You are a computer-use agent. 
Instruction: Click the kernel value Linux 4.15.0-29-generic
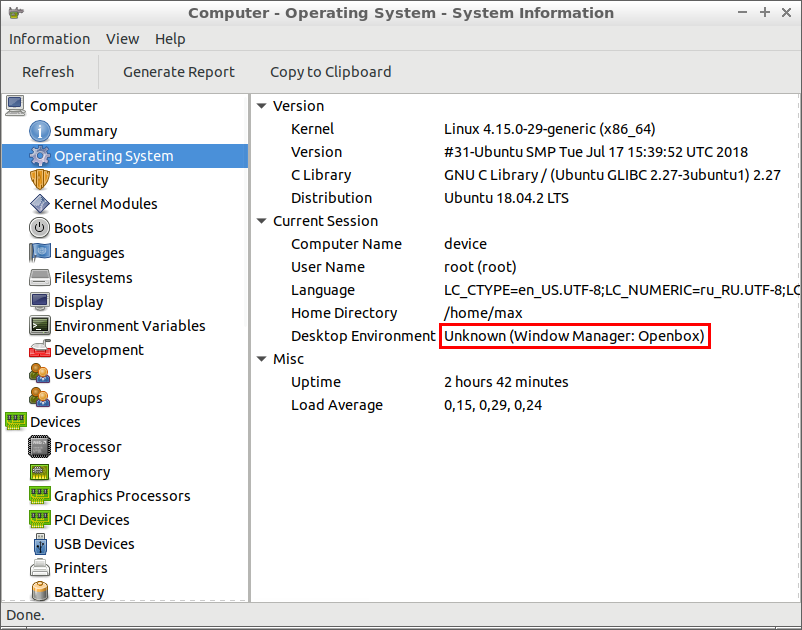tap(549, 129)
